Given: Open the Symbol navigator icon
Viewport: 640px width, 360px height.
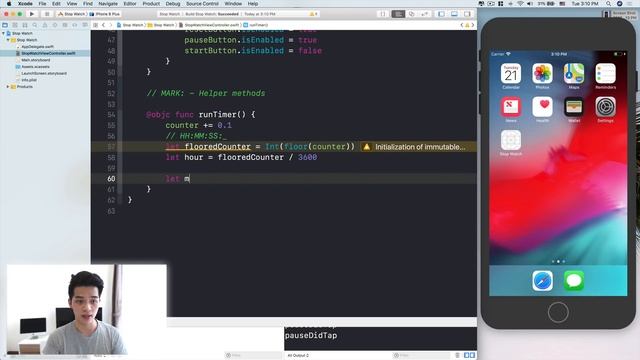Looking at the screenshot, I should click(25, 25).
